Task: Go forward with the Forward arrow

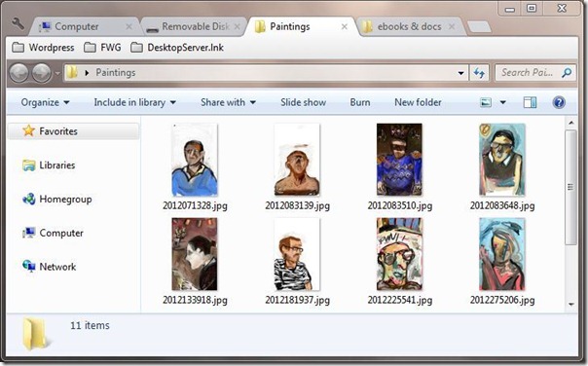Action: (42, 73)
